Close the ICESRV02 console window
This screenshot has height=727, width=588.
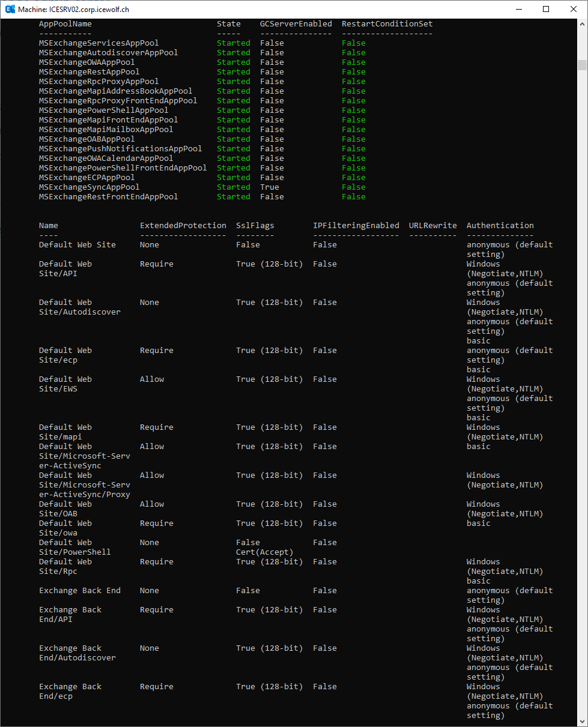pos(573,9)
